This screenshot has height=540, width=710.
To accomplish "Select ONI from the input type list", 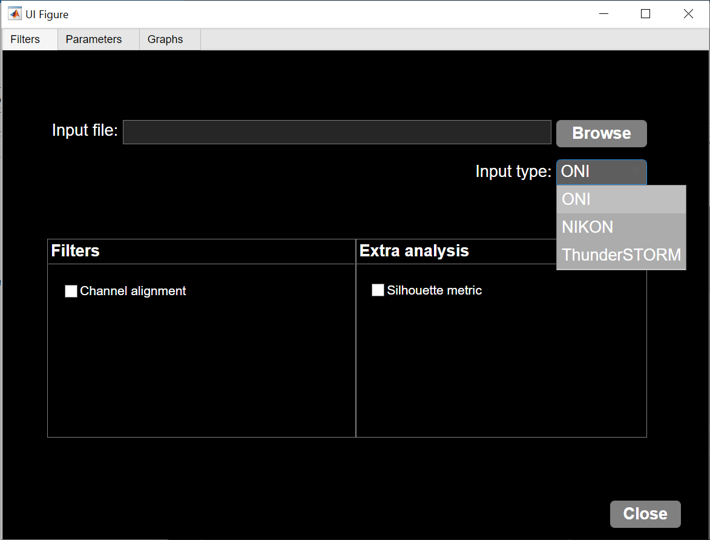I will pos(621,199).
